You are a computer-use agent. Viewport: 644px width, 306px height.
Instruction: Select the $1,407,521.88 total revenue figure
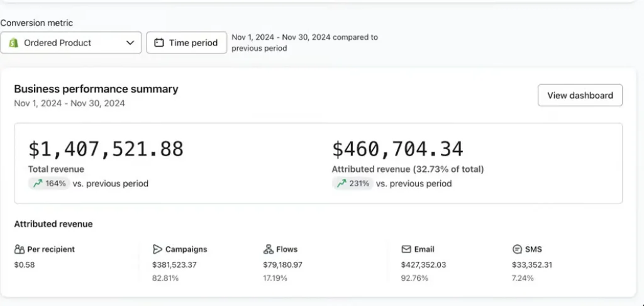106,149
